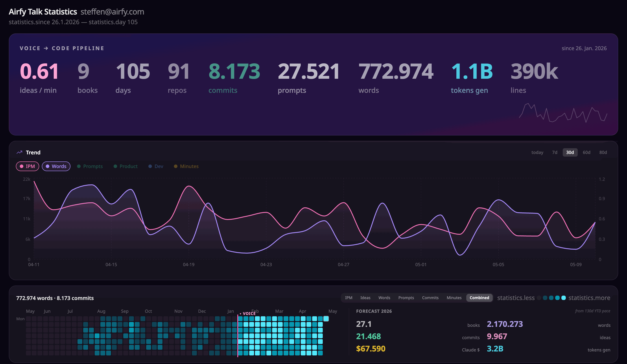The height and width of the screenshot is (364, 627).
Task: Click the 2.170.273 words forecast
Action: click(505, 324)
